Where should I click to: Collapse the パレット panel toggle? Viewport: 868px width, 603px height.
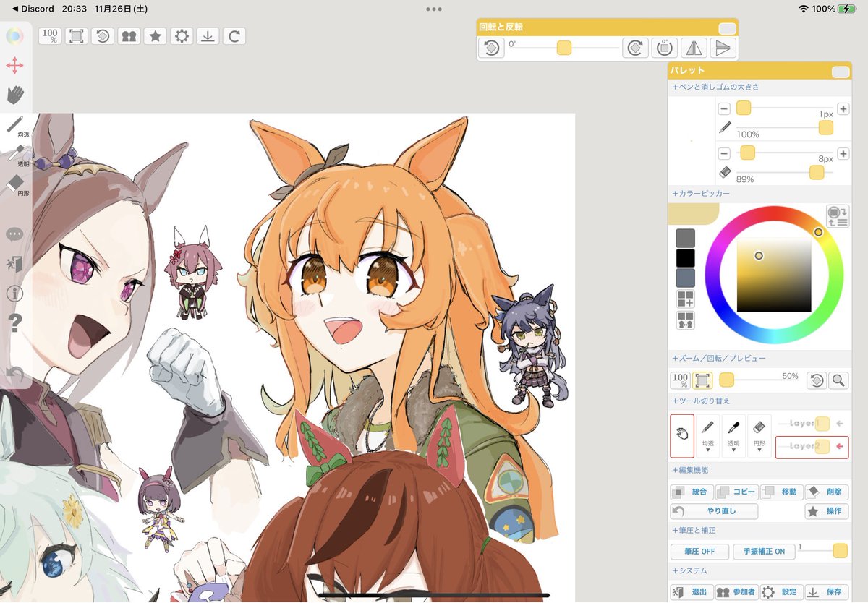pos(841,72)
